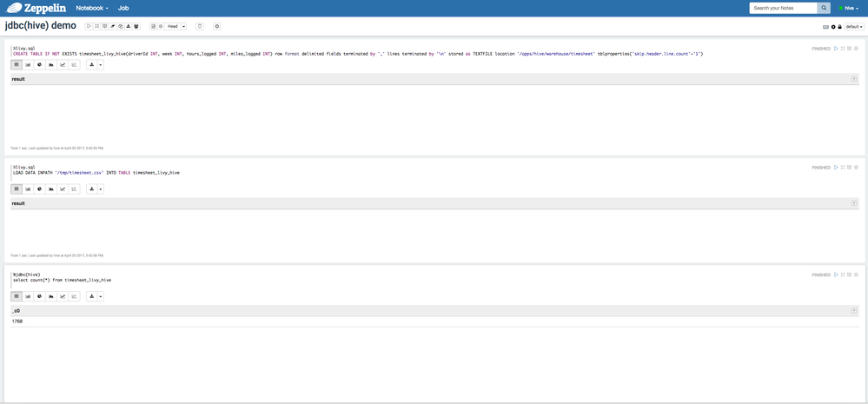Toggle editor visibility in select count paragraph
The height and width of the screenshot is (404, 868).
tap(843, 275)
